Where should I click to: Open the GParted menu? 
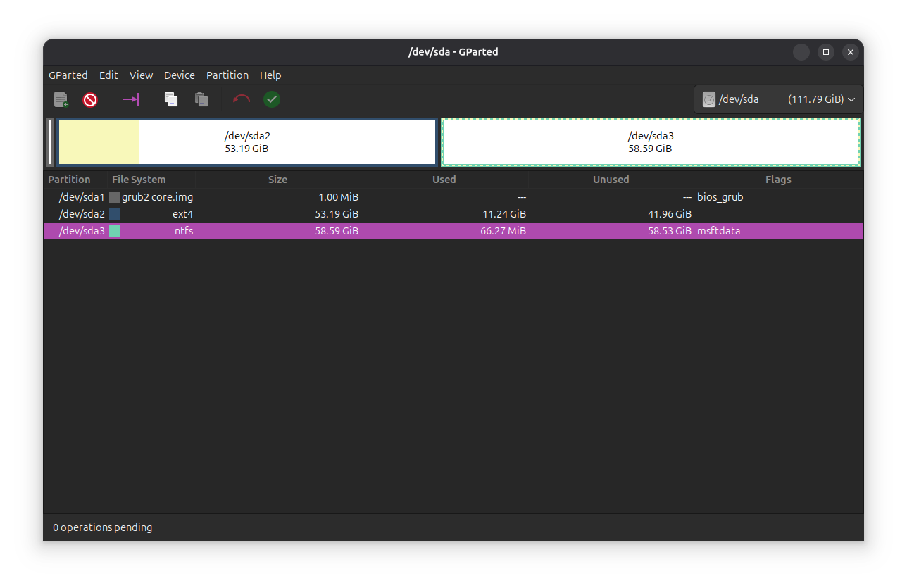68,75
